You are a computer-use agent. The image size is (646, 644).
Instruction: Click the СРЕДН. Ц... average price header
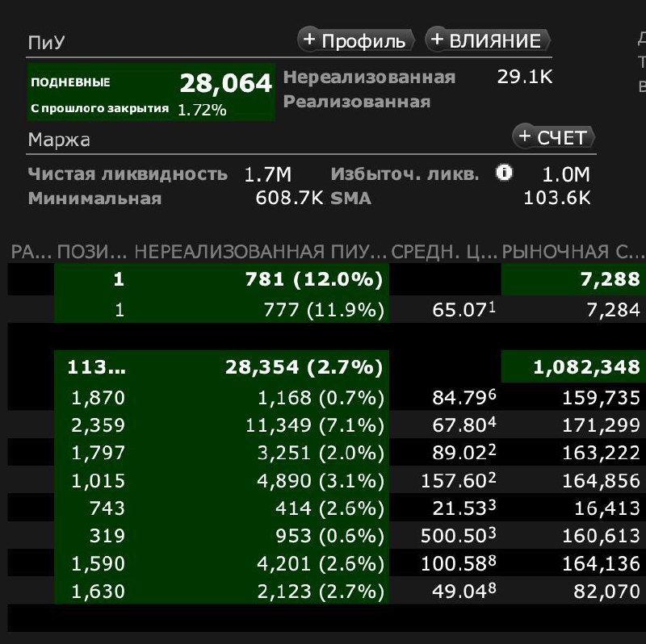point(443,252)
